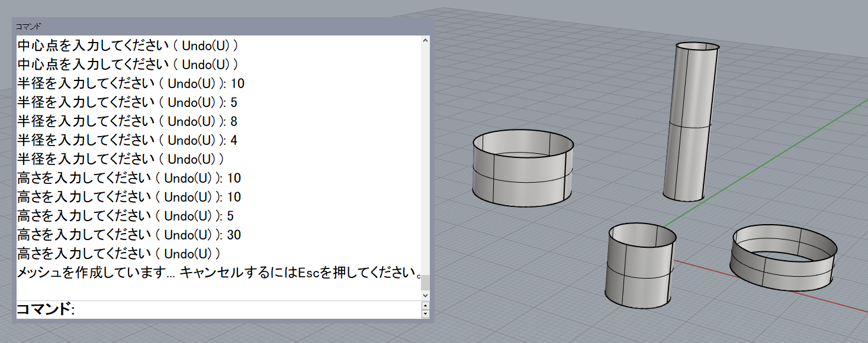
Task: Click the command input up stepper arrow
Action: tap(425, 306)
